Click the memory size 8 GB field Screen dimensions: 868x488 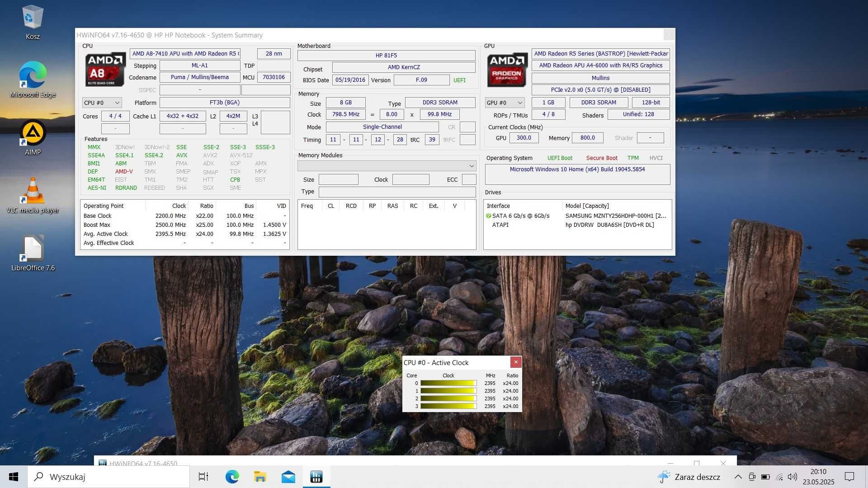(346, 103)
